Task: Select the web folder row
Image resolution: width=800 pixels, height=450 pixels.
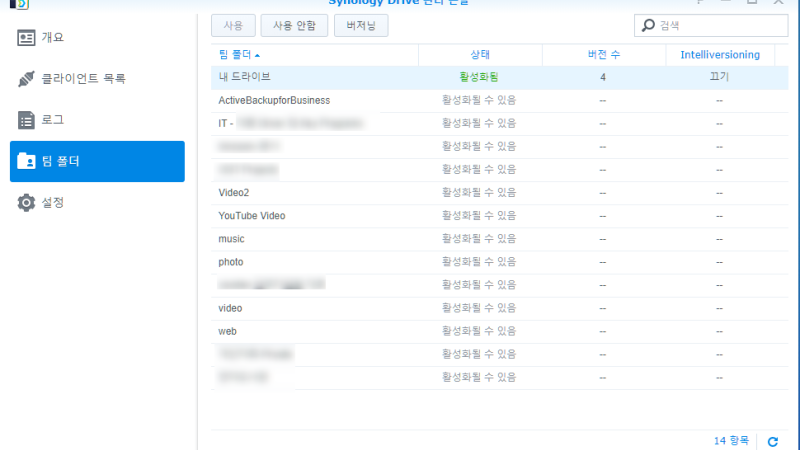Action: 499,332
